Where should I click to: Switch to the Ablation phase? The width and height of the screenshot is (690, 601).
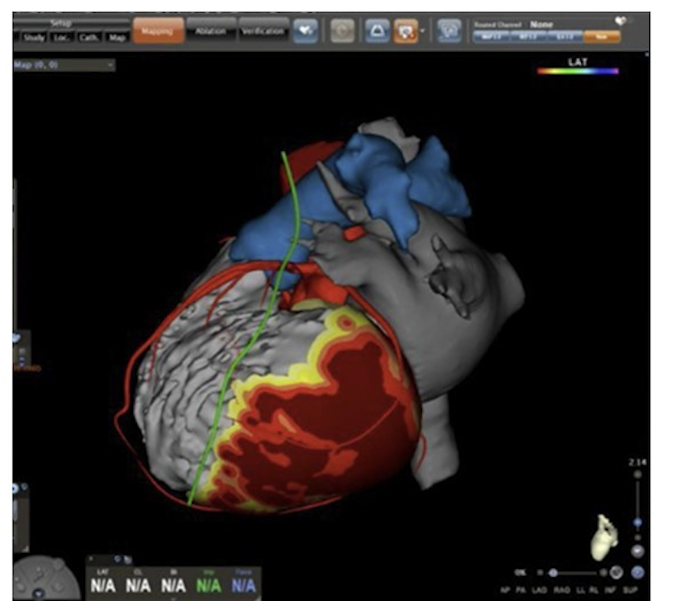(x=210, y=30)
